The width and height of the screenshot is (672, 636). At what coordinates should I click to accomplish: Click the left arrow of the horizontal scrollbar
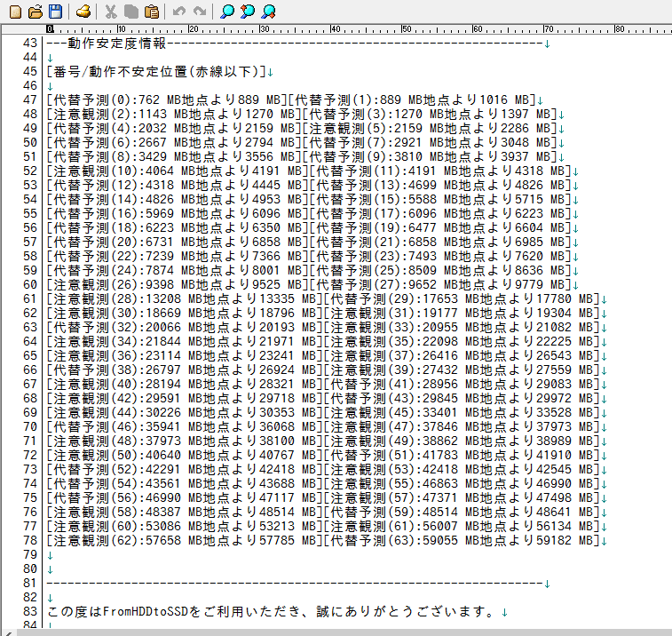click(x=7, y=632)
